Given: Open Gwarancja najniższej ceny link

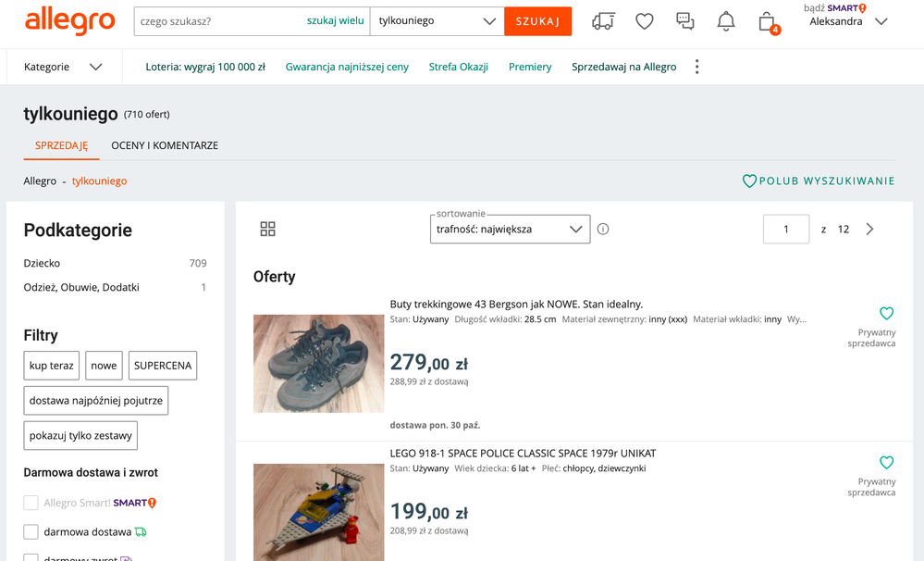Looking at the screenshot, I should click(347, 67).
